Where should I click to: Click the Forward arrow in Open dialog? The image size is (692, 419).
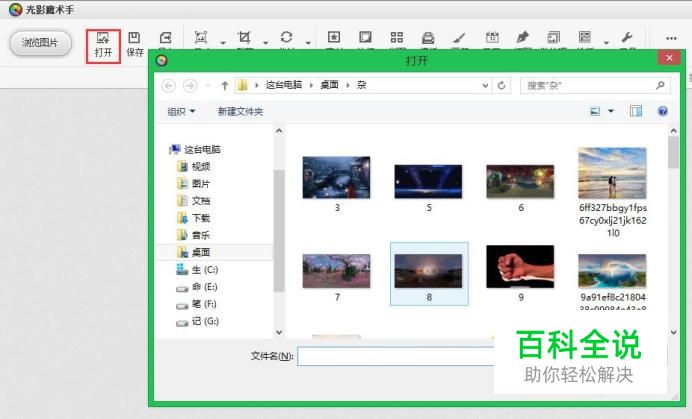point(190,85)
